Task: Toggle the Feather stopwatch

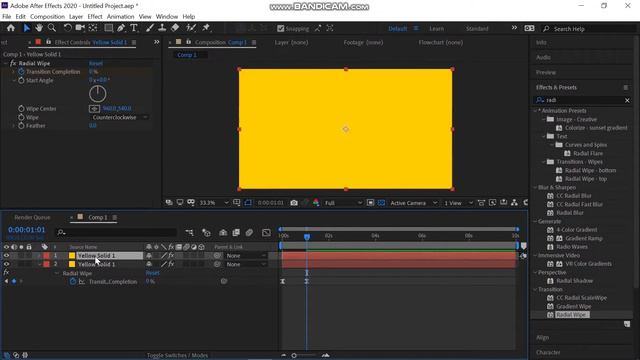Action: 21,126
